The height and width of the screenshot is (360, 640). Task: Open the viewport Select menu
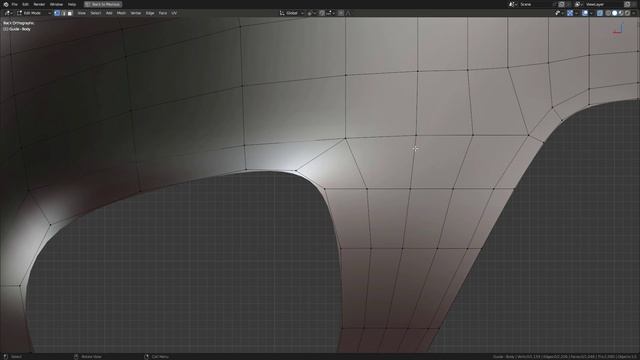coord(96,13)
